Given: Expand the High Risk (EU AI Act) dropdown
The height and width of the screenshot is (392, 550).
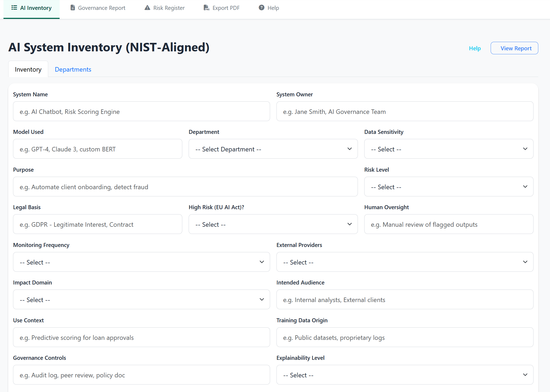Looking at the screenshot, I should tap(273, 224).
